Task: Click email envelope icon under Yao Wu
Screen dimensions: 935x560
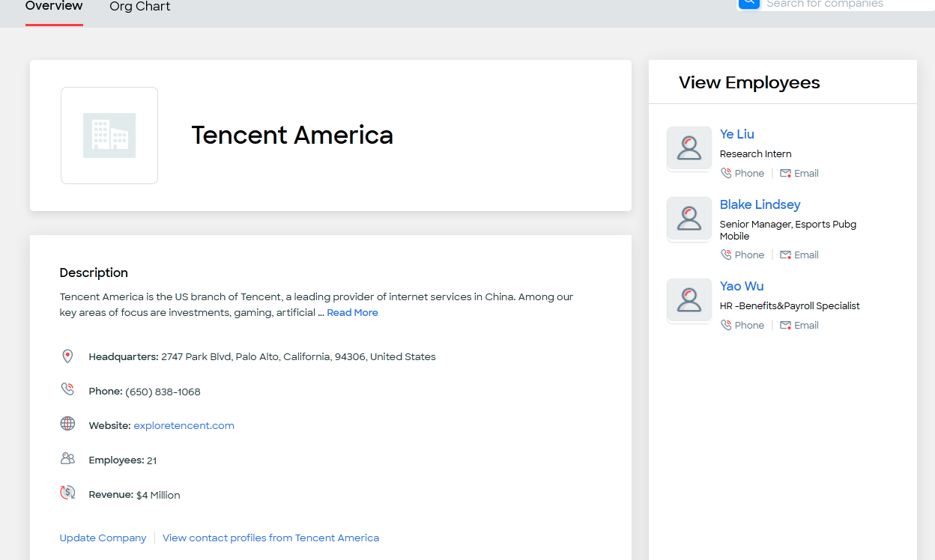Action: 785,325
